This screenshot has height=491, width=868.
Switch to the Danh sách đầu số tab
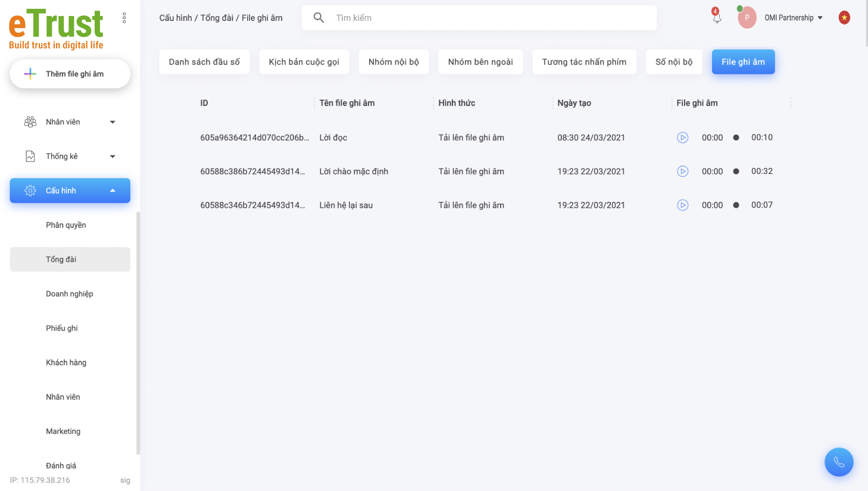(204, 62)
